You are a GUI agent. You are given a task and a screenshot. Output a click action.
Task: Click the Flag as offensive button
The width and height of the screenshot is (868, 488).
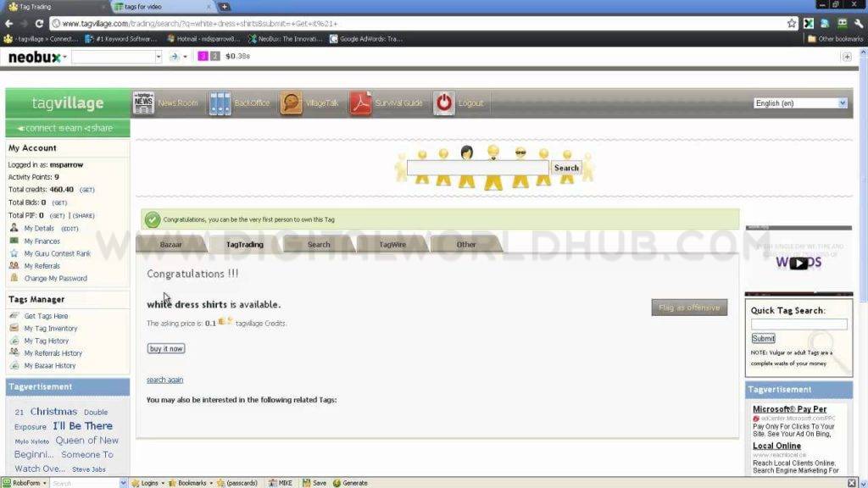pos(689,308)
